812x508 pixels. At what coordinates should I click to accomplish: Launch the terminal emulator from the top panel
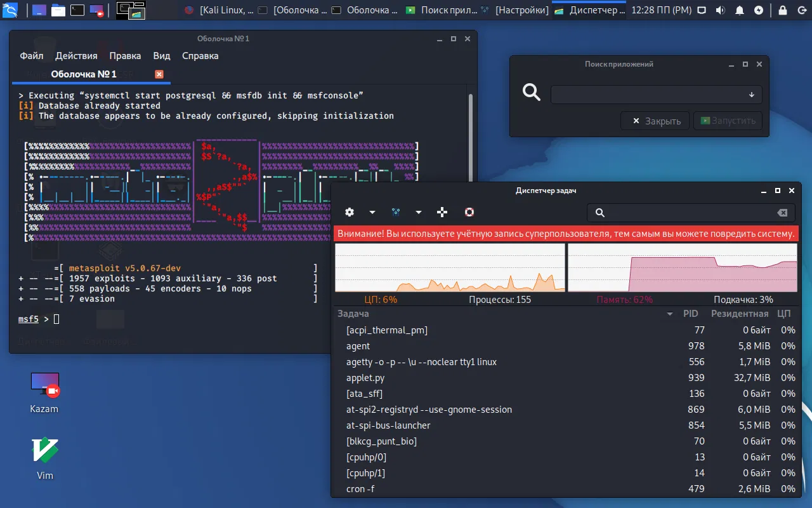(x=77, y=10)
